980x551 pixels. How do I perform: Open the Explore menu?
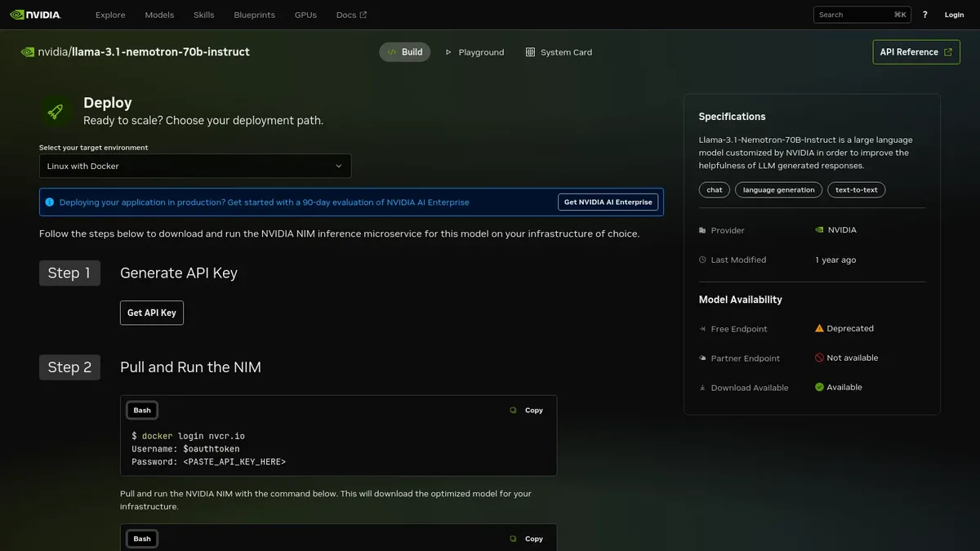pos(110,15)
